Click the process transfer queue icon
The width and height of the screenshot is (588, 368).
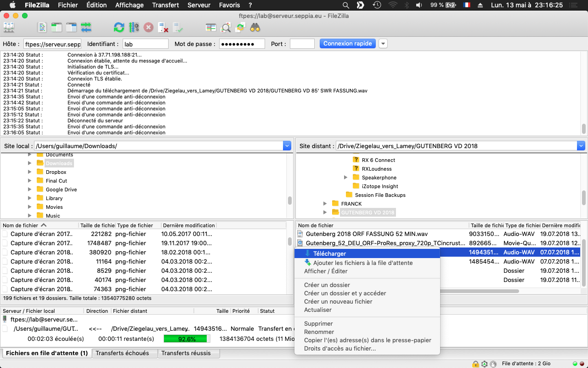(x=134, y=28)
